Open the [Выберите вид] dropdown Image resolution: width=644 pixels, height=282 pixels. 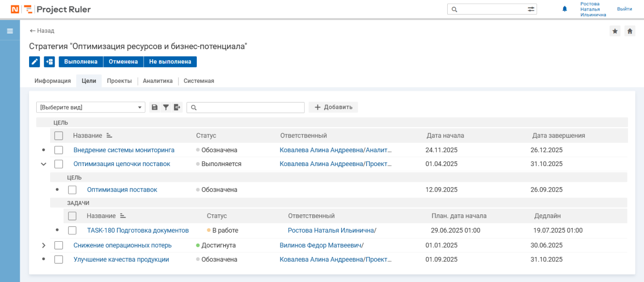(90, 107)
